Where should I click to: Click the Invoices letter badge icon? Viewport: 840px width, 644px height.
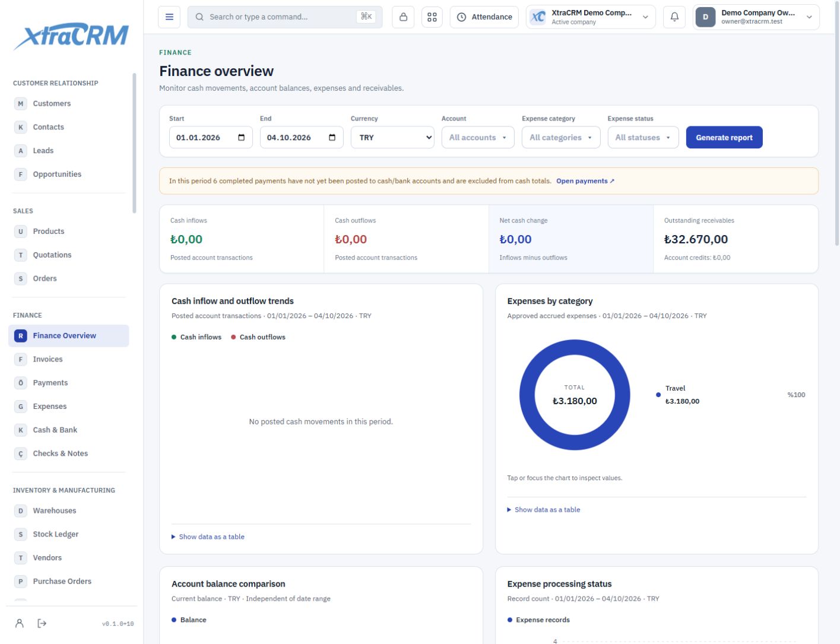click(x=21, y=360)
